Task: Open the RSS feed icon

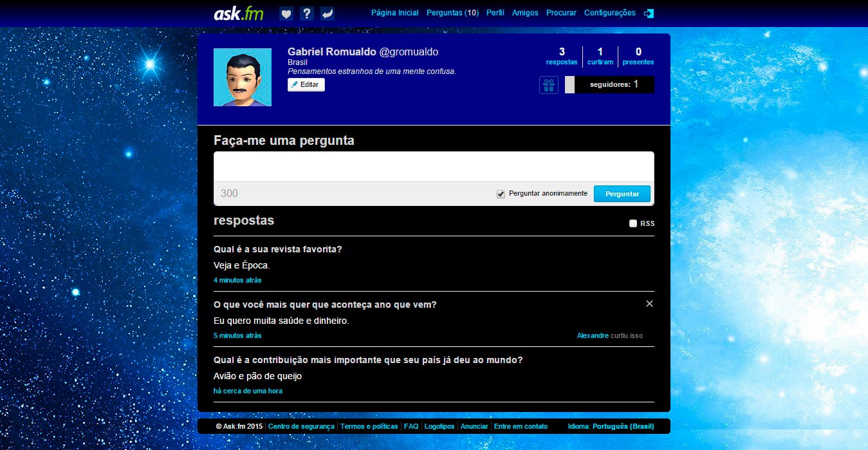Action: click(x=632, y=223)
